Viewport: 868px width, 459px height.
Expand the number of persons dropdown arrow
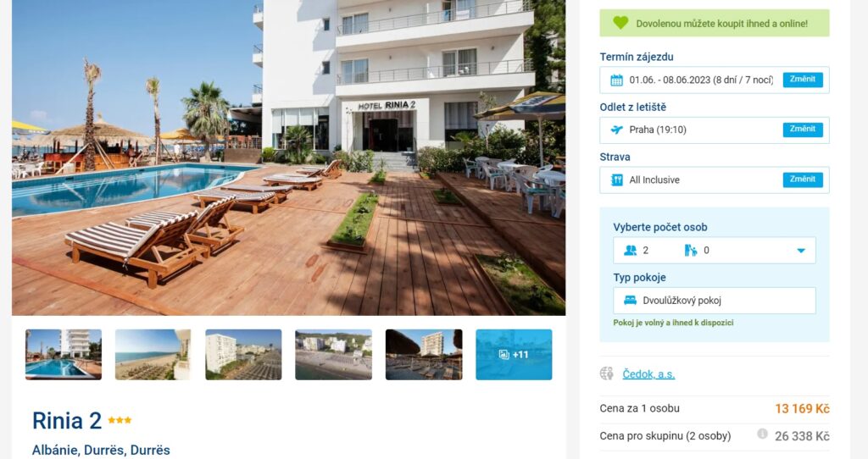800,251
